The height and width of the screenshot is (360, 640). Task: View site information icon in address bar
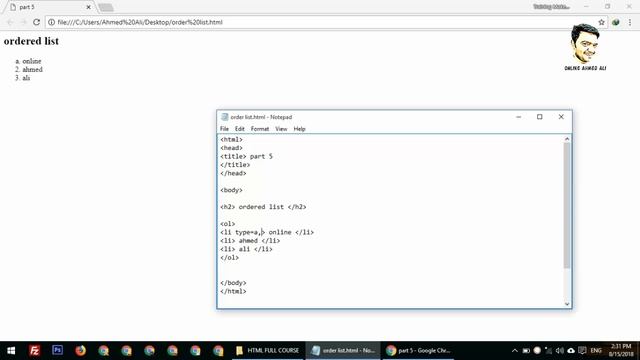51,22
